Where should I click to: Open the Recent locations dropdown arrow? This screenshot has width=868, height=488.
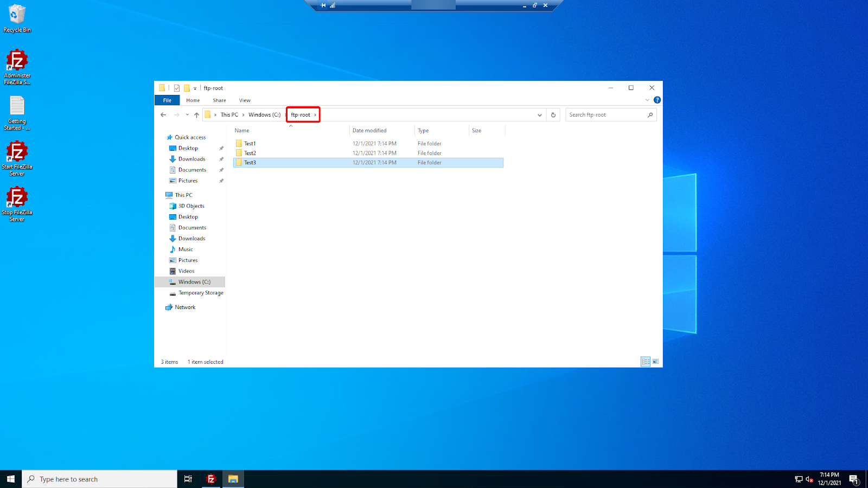[187, 115]
